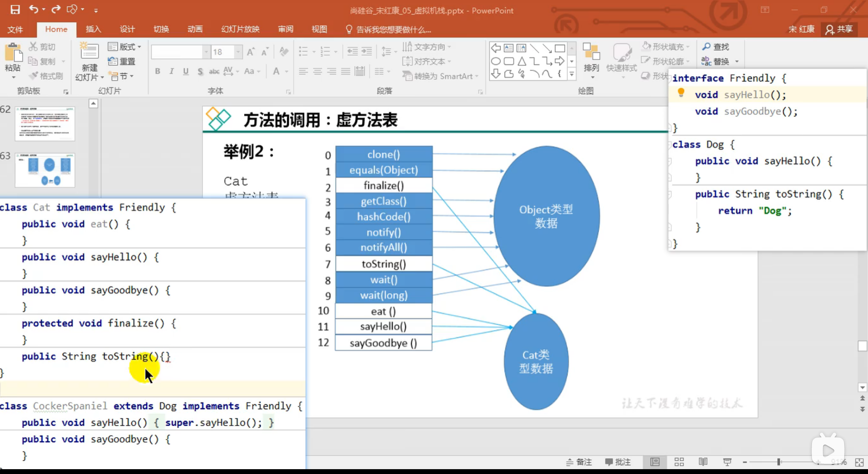
Task: Decrease the list indent level
Action: (353, 51)
